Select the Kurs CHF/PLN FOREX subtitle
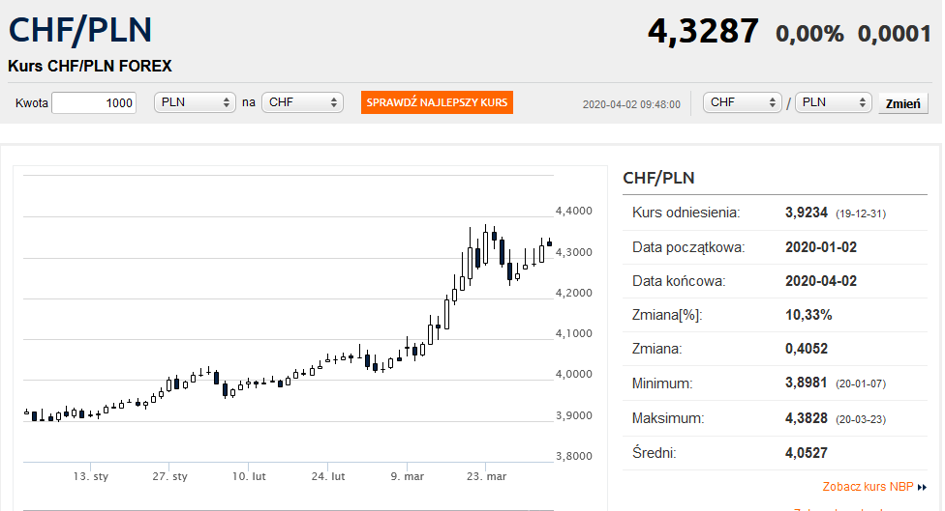 coord(90,66)
